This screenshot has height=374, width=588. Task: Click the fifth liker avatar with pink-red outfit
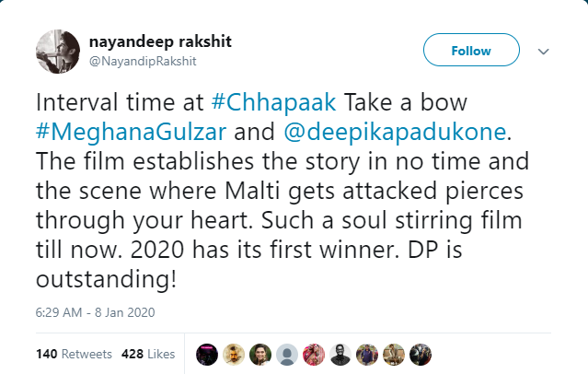(314, 354)
